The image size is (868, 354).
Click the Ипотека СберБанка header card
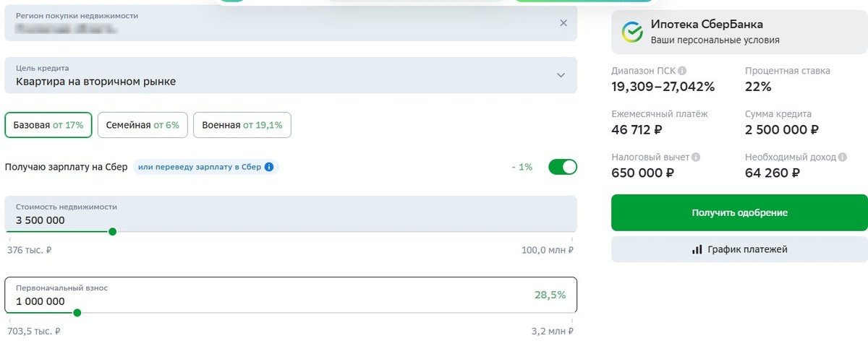[x=739, y=33]
